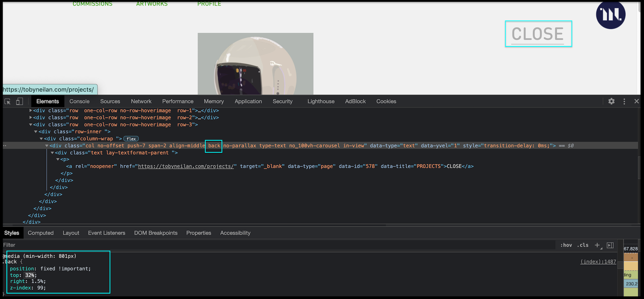Open DevTools settings gear

pyautogui.click(x=611, y=101)
